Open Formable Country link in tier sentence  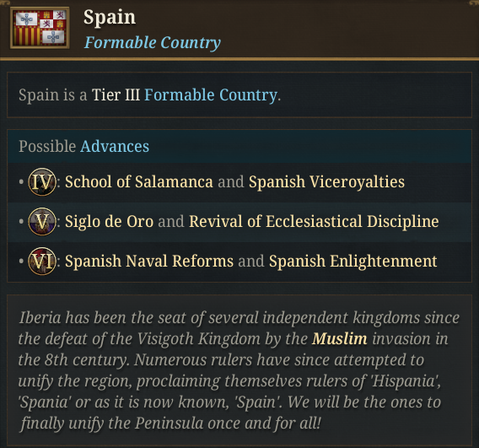coord(211,94)
